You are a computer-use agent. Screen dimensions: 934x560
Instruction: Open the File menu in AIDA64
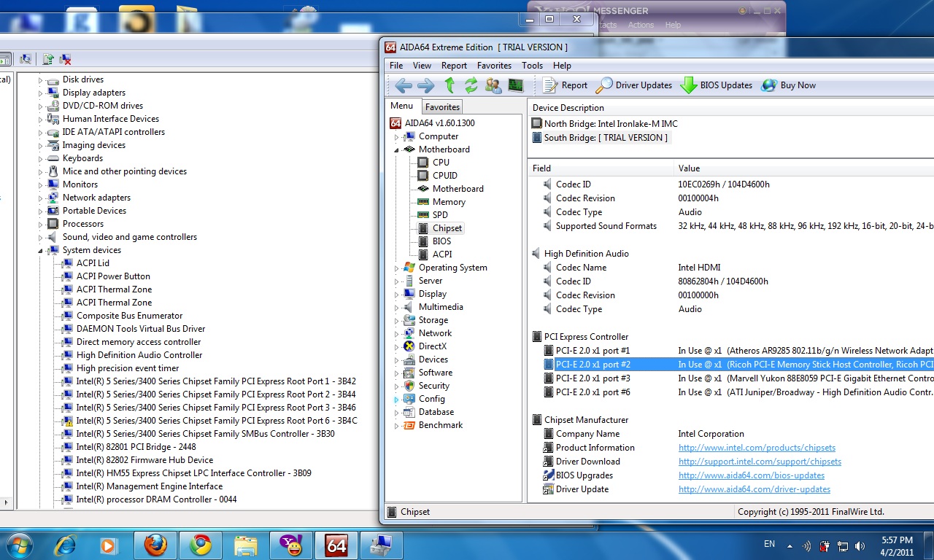[x=396, y=66]
